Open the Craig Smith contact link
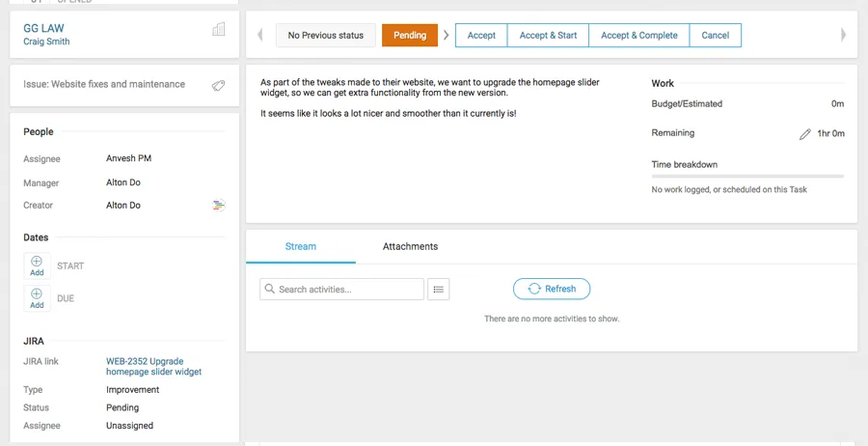 46,42
